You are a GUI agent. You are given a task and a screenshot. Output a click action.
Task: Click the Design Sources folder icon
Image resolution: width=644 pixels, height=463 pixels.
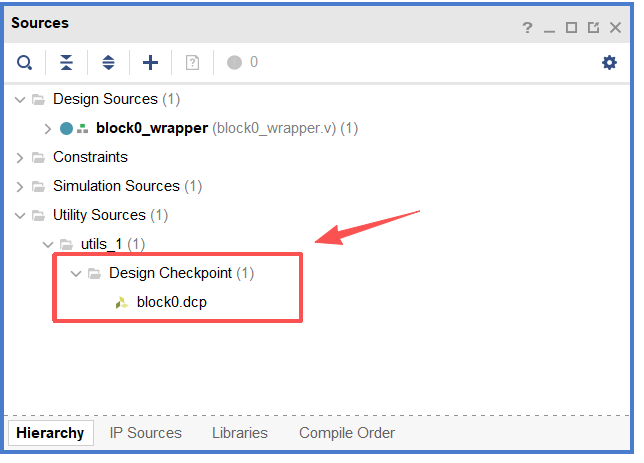(38, 99)
